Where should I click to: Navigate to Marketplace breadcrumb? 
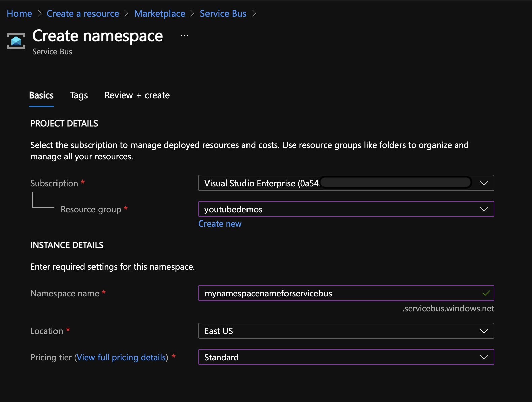[x=159, y=14]
